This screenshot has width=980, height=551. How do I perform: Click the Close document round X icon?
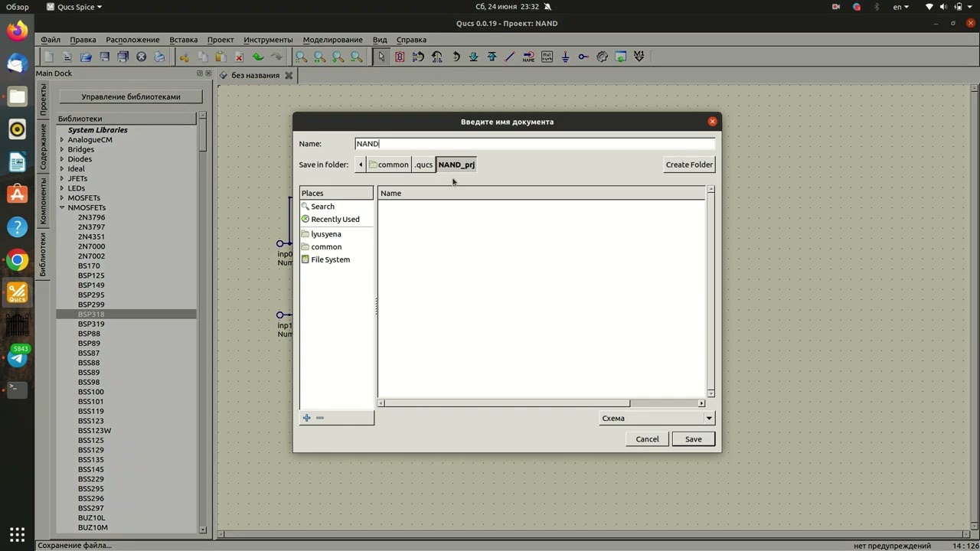(x=141, y=57)
